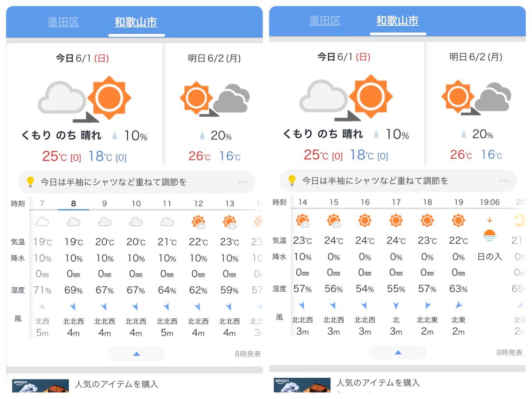
Task: Select 和歌山市 tab in left panel
Action: click(136, 22)
